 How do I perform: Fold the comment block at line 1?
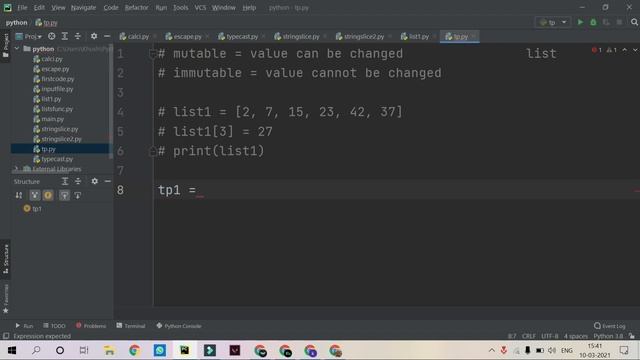tap(153, 53)
